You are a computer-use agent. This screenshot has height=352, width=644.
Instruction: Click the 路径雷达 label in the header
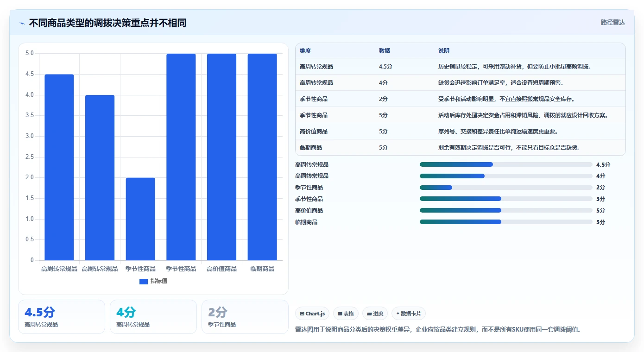pos(612,22)
